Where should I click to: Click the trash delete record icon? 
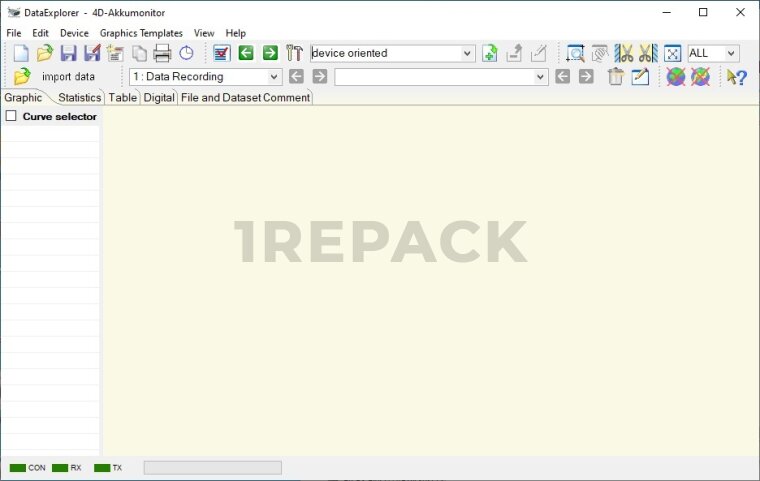coord(615,77)
